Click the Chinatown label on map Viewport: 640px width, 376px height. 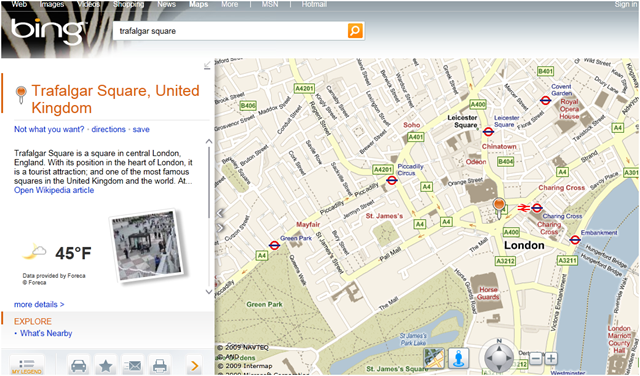coord(499,146)
